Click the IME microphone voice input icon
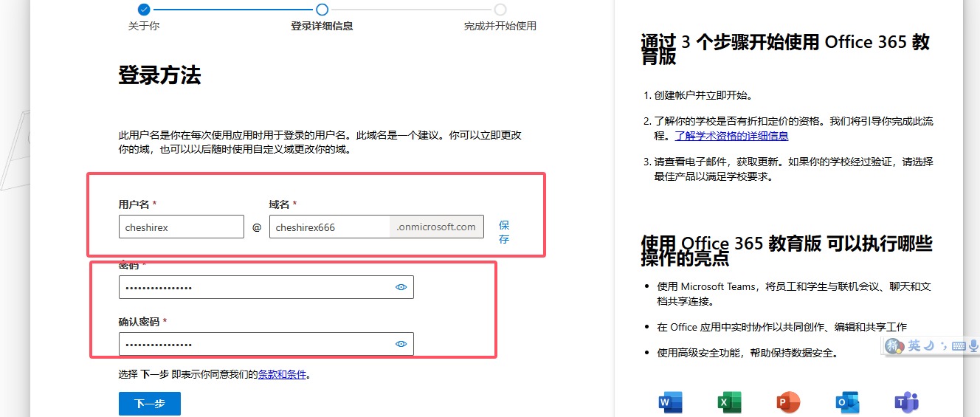Screen dimensions: 980x417 [x=973, y=345]
